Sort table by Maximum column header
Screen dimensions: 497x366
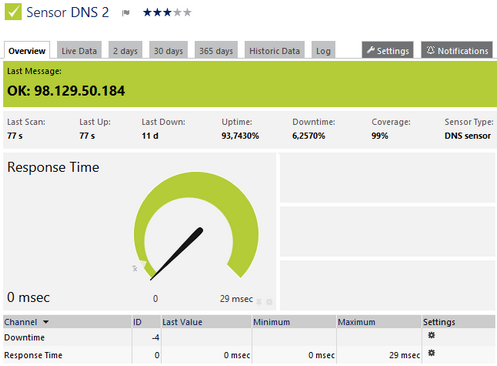point(356,322)
